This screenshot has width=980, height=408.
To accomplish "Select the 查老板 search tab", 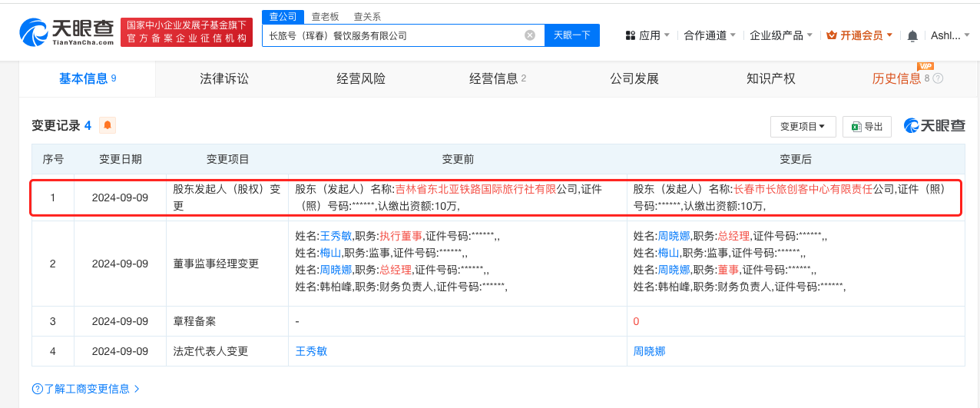I will (x=325, y=16).
